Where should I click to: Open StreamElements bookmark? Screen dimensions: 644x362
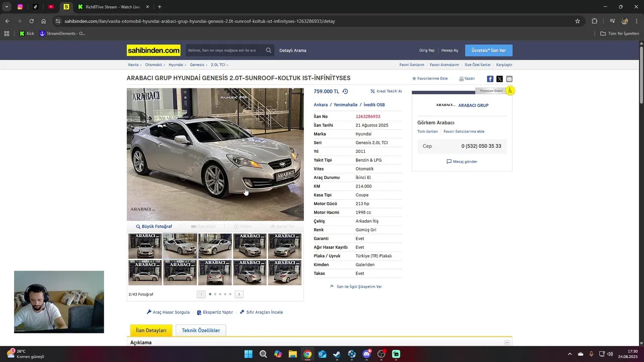(x=62, y=34)
